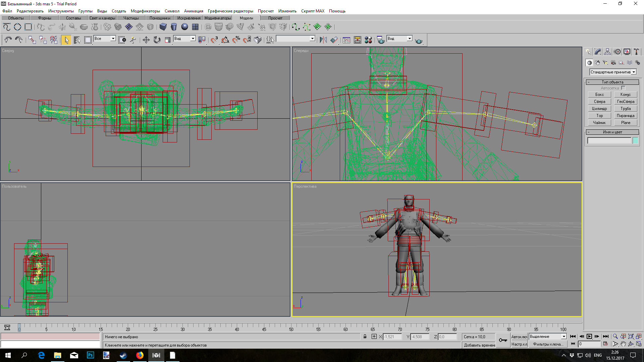The height and width of the screenshot is (362, 644).
Task: Open the Hierarchy panel tab icon
Action: (x=607, y=52)
